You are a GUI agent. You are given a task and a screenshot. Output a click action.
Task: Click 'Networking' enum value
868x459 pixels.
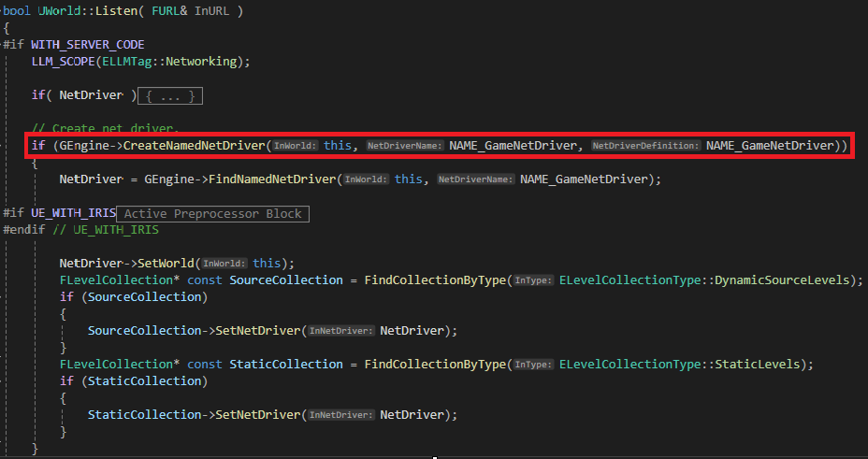pos(201,62)
